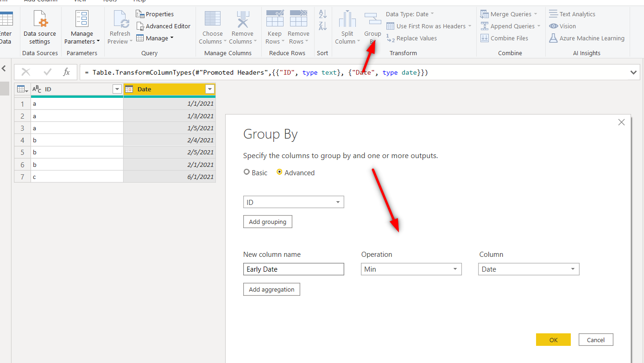Open the Column dropdown showing Date
This screenshot has height=363, width=644.
(x=528, y=269)
